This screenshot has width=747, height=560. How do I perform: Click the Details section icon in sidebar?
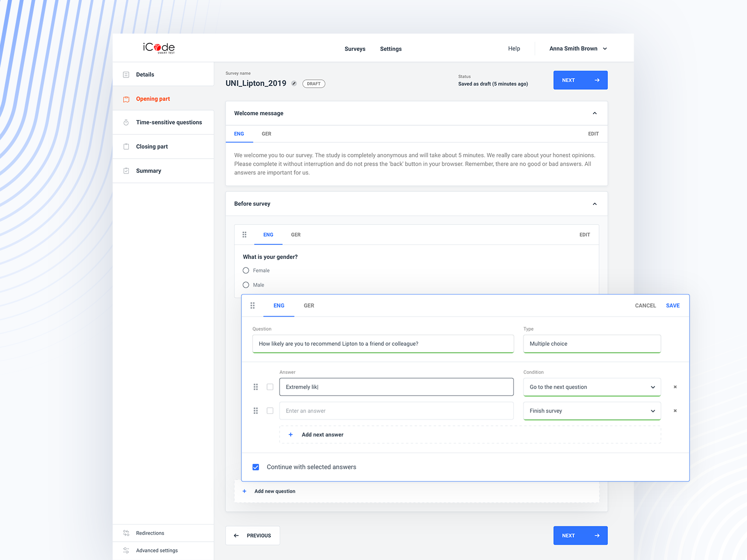pyautogui.click(x=126, y=74)
